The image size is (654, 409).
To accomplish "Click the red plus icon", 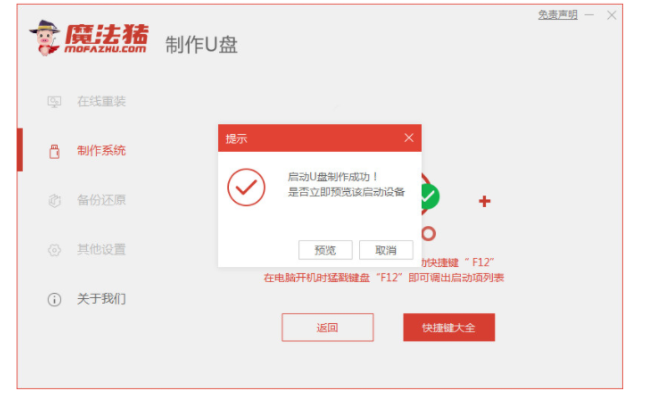I will [x=484, y=201].
